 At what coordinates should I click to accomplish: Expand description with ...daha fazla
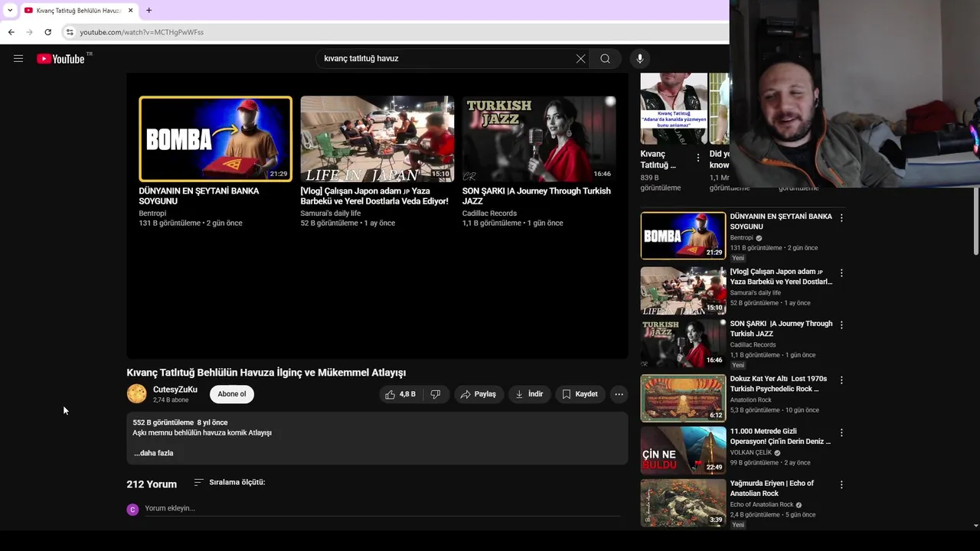point(154,453)
